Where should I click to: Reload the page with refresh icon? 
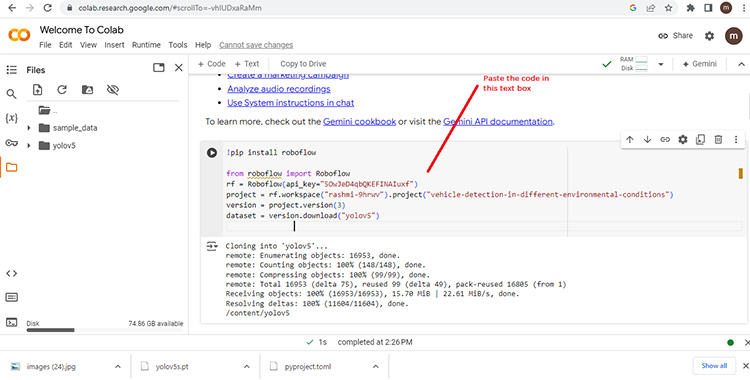[47, 8]
